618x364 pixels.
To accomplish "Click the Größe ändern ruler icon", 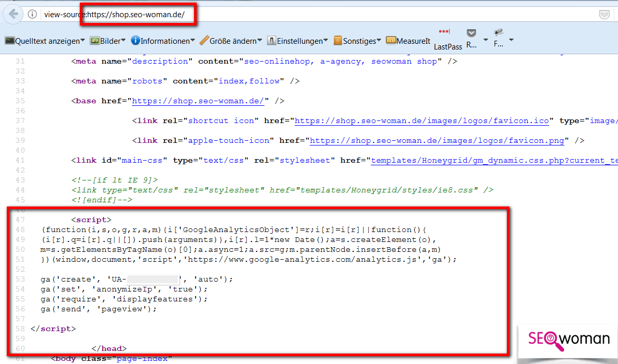I will pyautogui.click(x=204, y=40).
